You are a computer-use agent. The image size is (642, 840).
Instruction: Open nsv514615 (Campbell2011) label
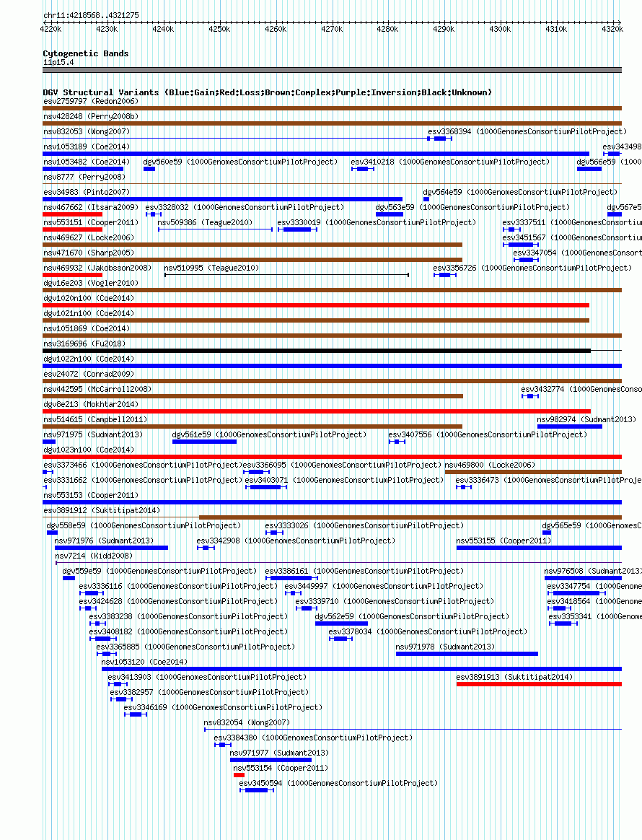(94, 419)
